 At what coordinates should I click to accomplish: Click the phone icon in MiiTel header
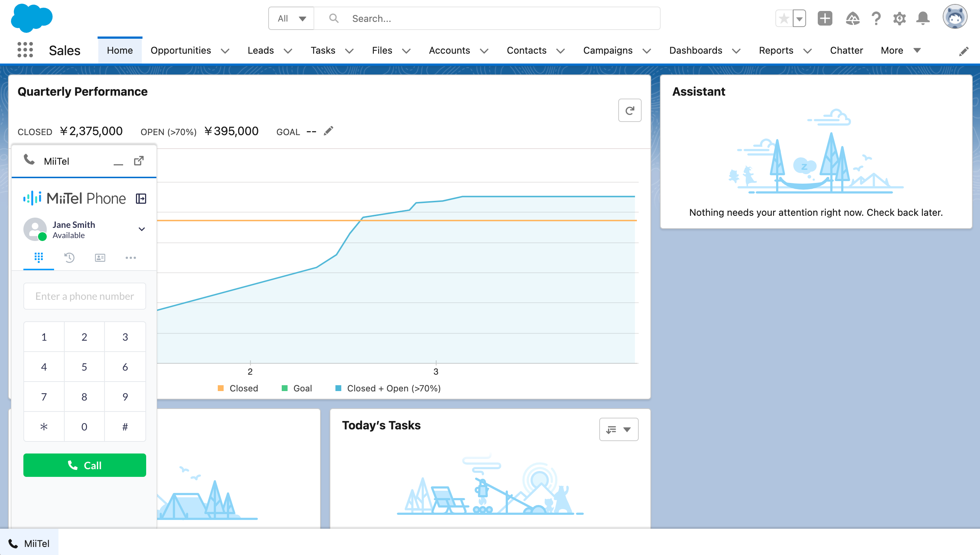tap(29, 160)
